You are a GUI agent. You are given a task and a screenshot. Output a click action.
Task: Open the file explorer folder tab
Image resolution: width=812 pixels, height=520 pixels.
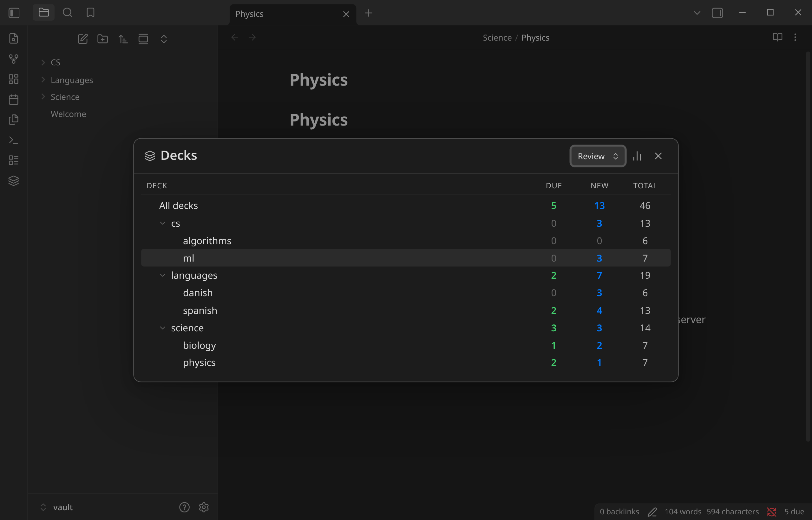(43, 13)
